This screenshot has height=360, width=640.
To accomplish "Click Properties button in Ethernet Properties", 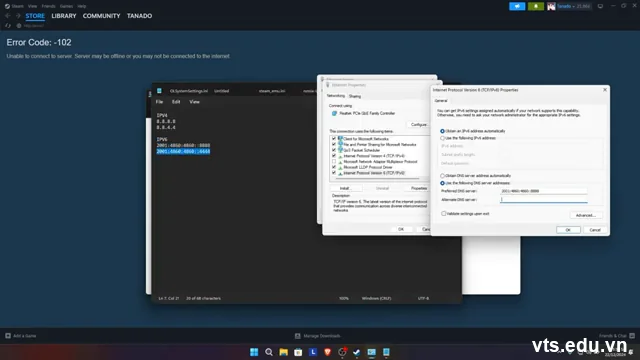I will pos(419,188).
